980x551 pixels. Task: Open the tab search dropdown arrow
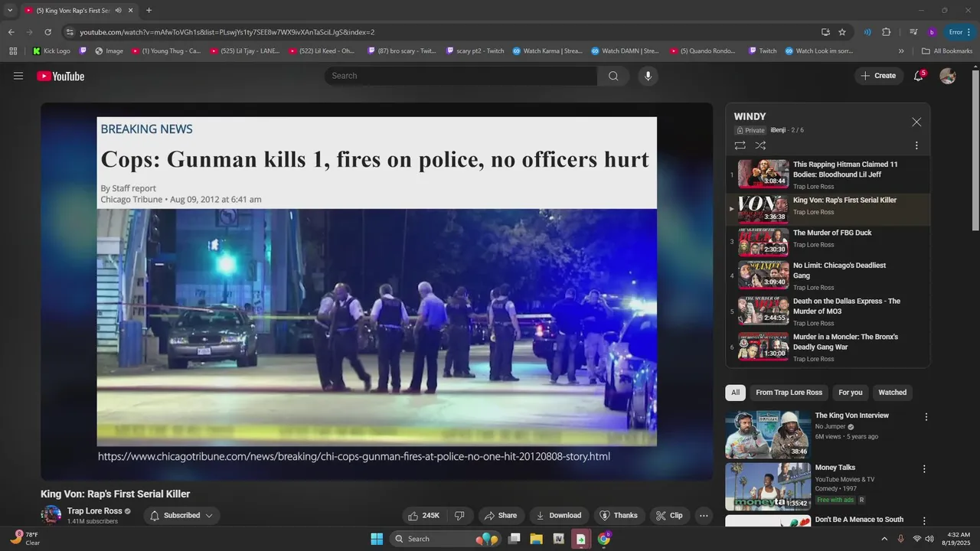[10, 10]
